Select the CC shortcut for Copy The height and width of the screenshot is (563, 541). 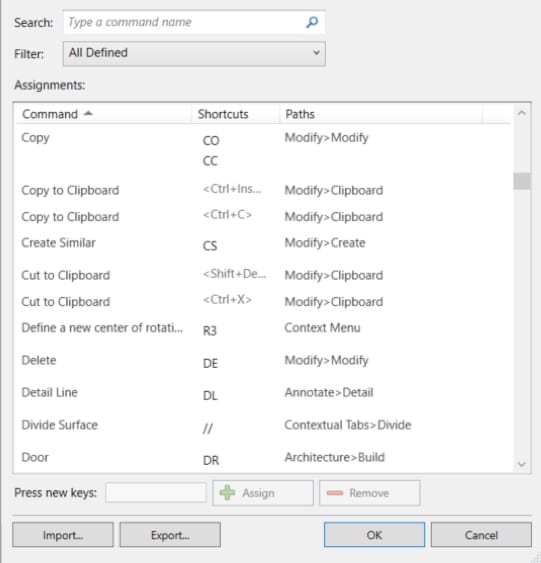coord(210,161)
